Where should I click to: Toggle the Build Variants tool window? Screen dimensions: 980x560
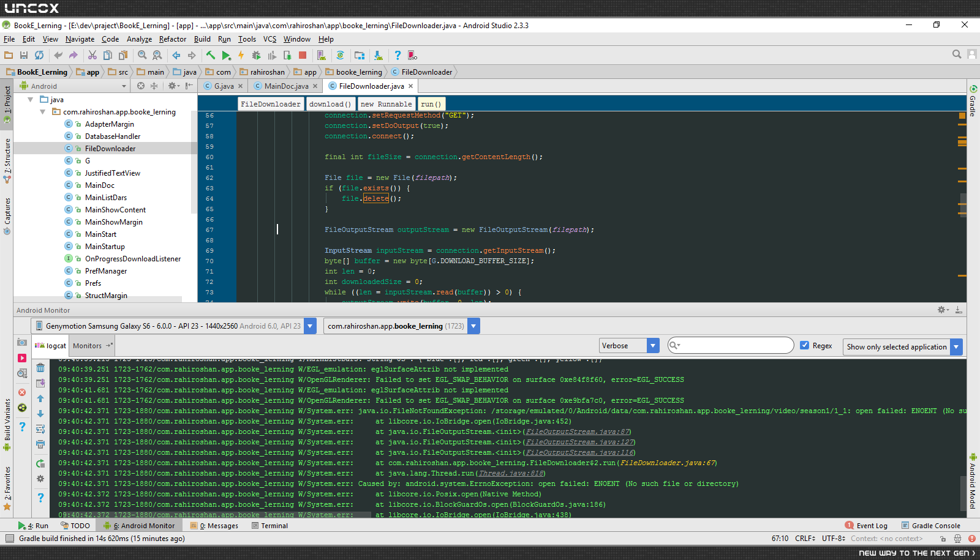tap(7, 425)
